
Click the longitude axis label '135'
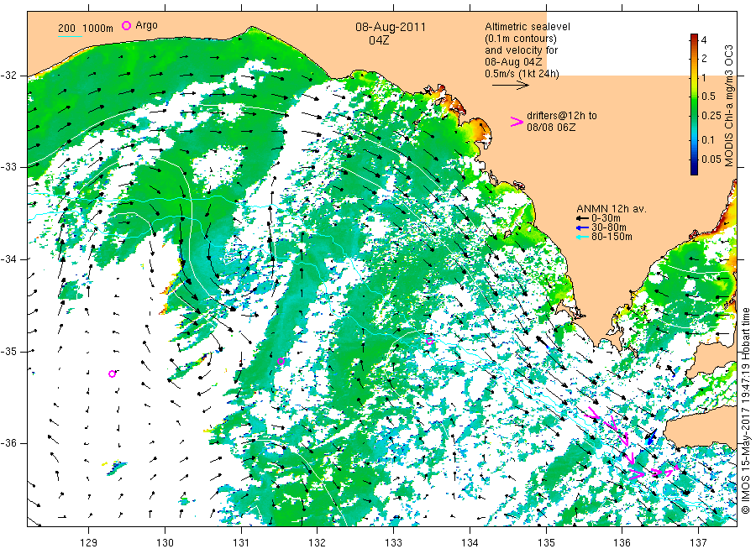pyautogui.click(x=546, y=543)
